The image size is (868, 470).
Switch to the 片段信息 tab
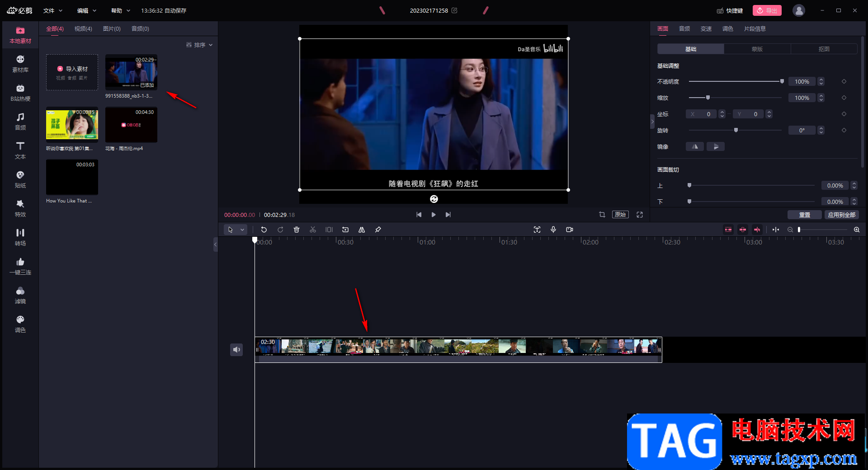click(x=755, y=28)
